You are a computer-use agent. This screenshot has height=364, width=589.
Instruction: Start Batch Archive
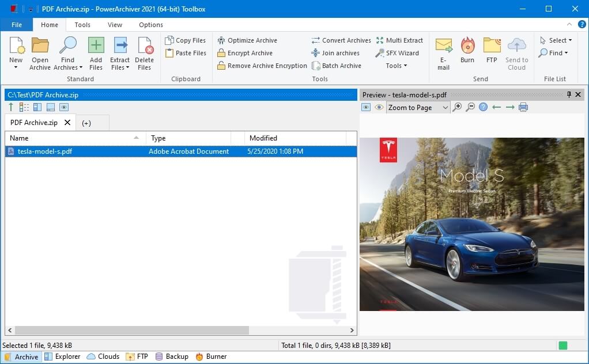[x=336, y=66]
